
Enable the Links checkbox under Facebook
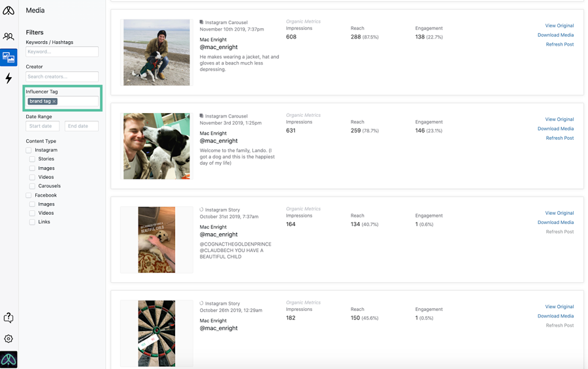[32, 222]
